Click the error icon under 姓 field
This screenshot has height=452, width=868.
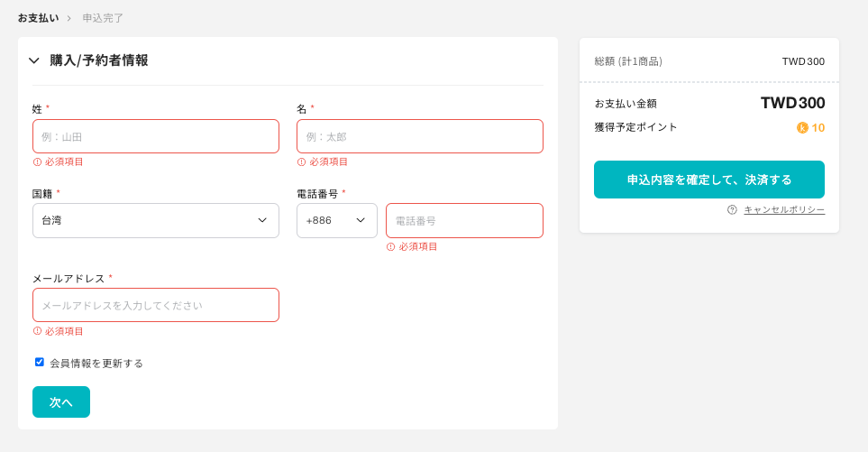click(38, 162)
